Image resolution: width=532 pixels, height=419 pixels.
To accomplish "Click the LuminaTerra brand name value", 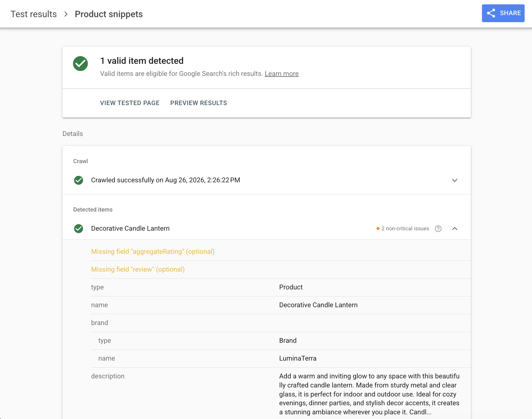I will [x=298, y=358].
